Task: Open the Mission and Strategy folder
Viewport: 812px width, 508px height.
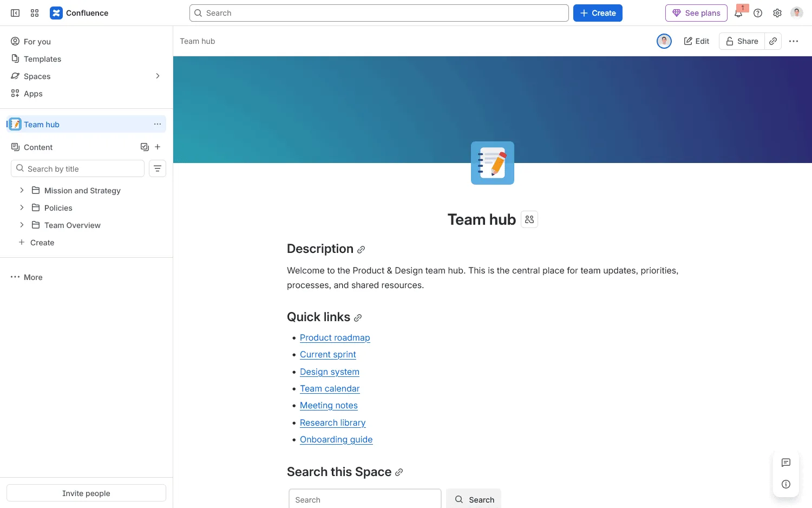Action: 82,190
